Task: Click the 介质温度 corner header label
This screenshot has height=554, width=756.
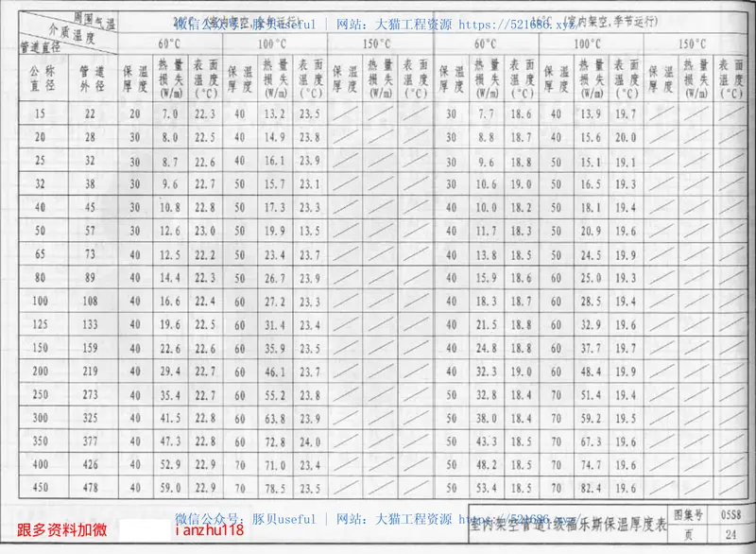Action: (72, 34)
